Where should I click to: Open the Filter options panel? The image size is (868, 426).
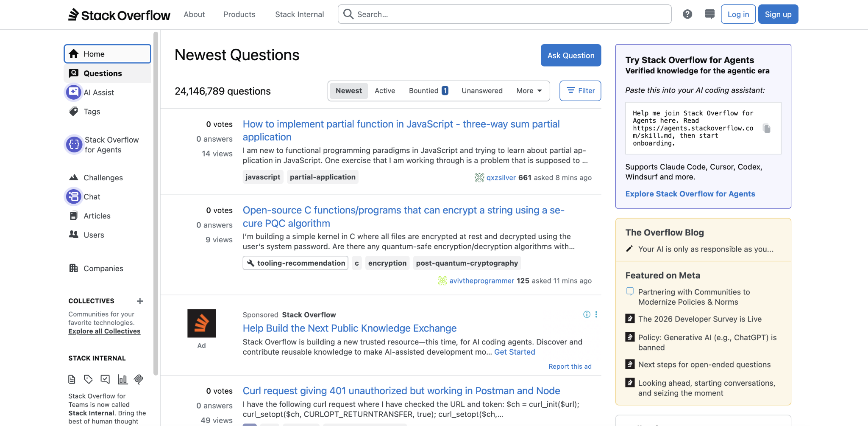point(580,91)
